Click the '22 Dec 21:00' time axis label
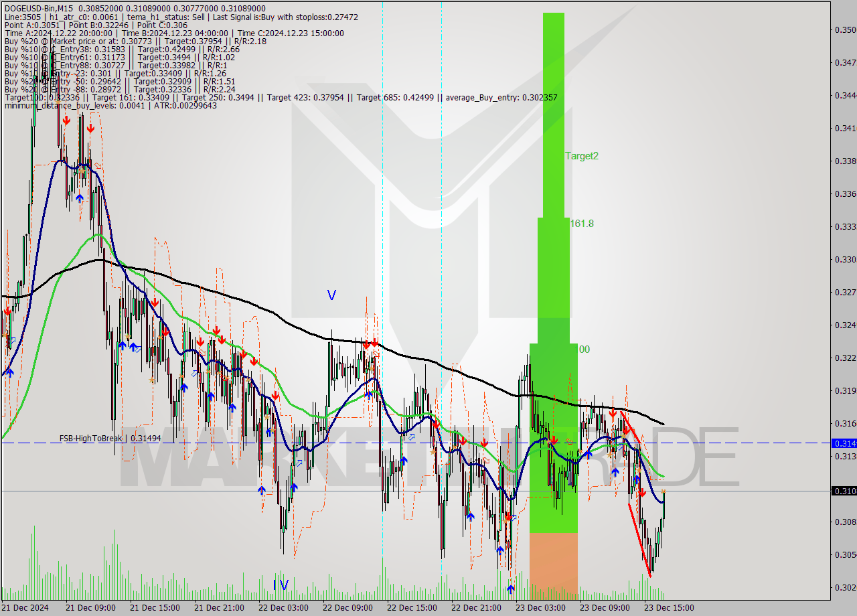This screenshot has height=616, width=857. pyautogui.click(x=476, y=608)
